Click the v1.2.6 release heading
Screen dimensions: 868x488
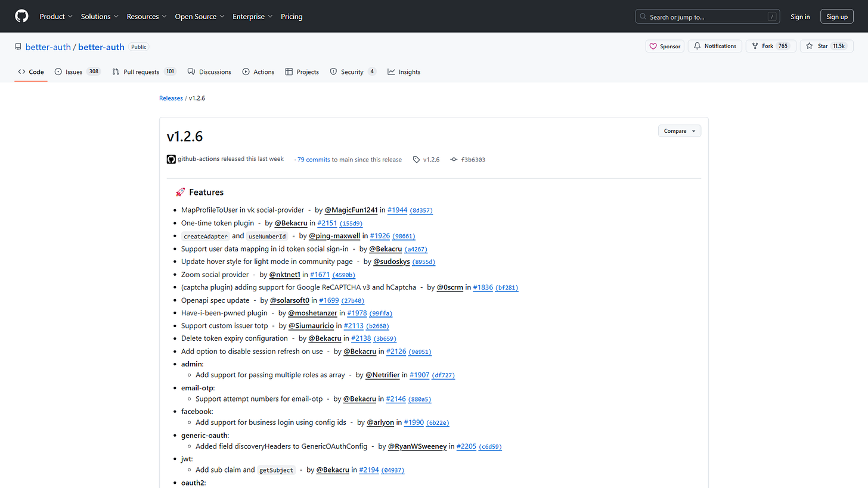click(x=185, y=136)
